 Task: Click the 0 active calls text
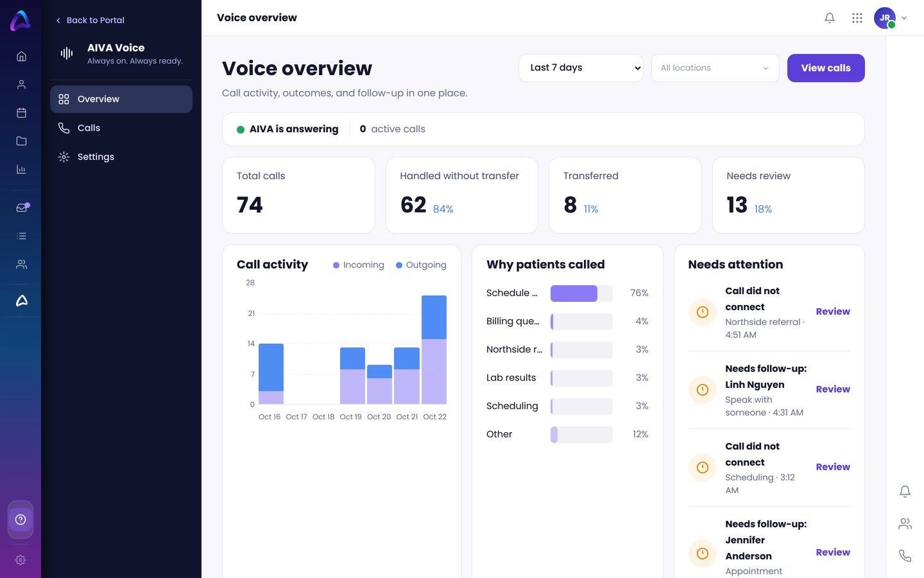[393, 129]
